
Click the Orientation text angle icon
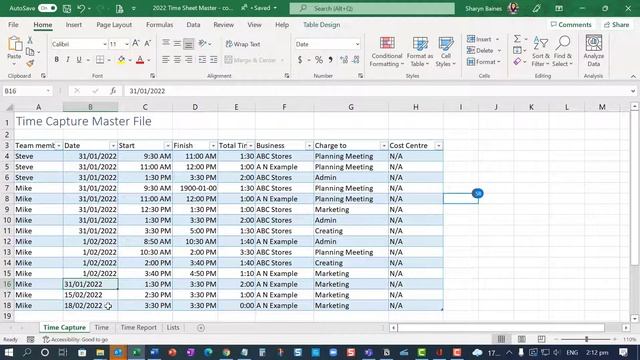(202, 43)
